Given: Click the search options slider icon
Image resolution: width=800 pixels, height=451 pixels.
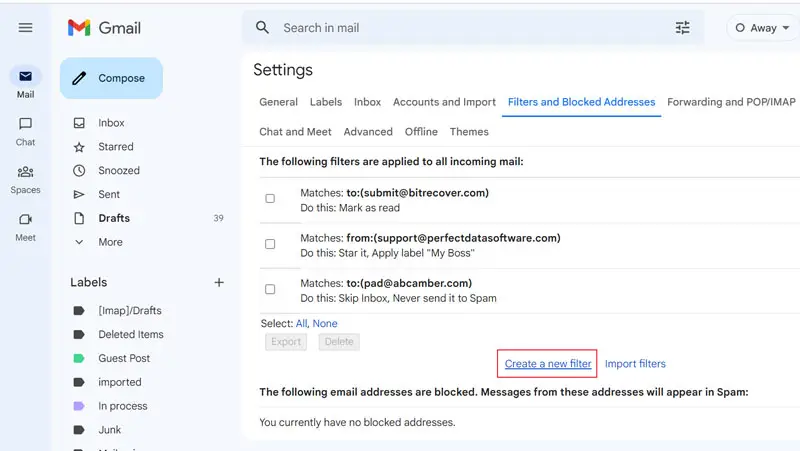Looking at the screenshot, I should (683, 28).
